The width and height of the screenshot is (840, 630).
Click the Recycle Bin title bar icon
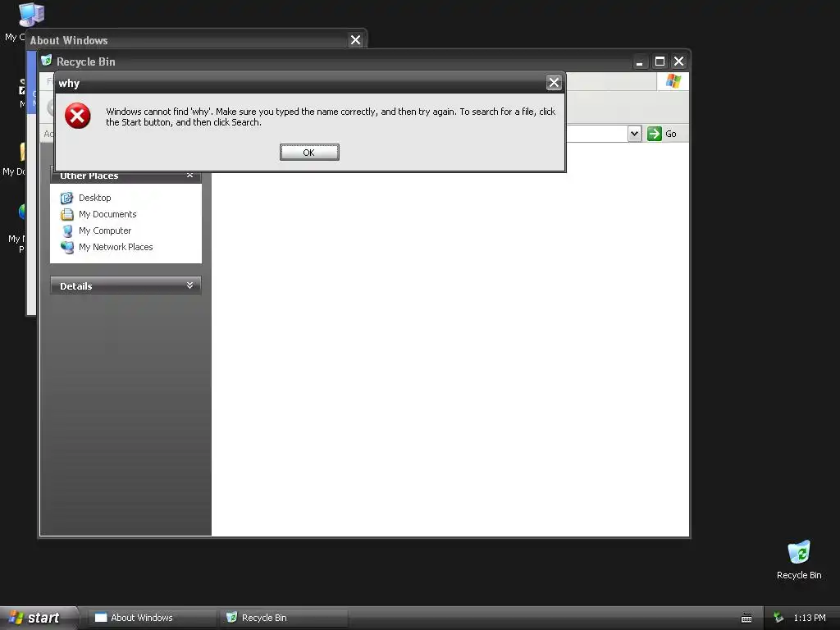coord(47,61)
